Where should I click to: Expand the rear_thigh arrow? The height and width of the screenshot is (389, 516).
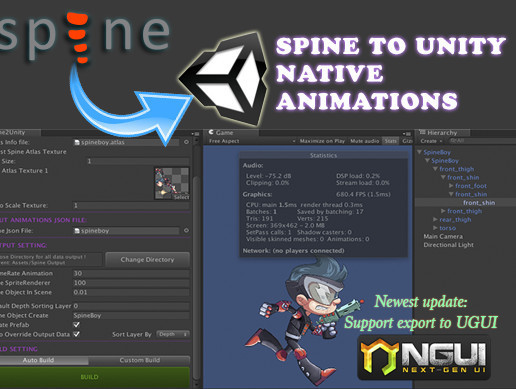click(435, 219)
